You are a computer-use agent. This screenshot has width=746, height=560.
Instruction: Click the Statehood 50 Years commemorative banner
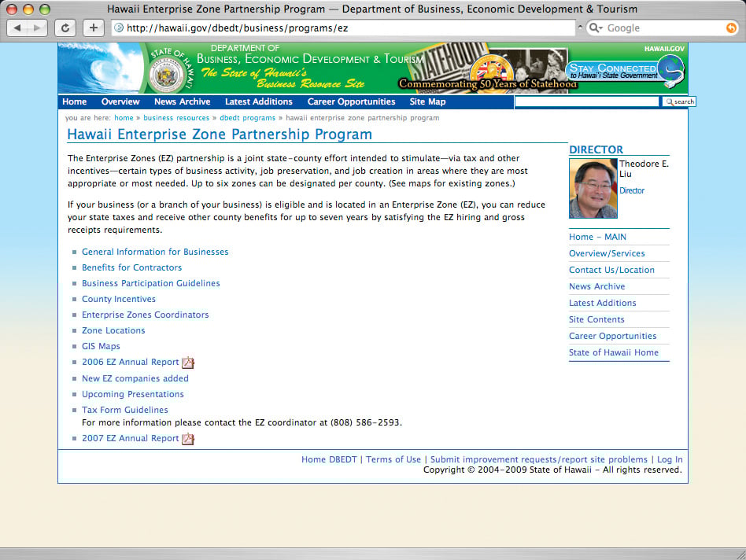[x=489, y=68]
